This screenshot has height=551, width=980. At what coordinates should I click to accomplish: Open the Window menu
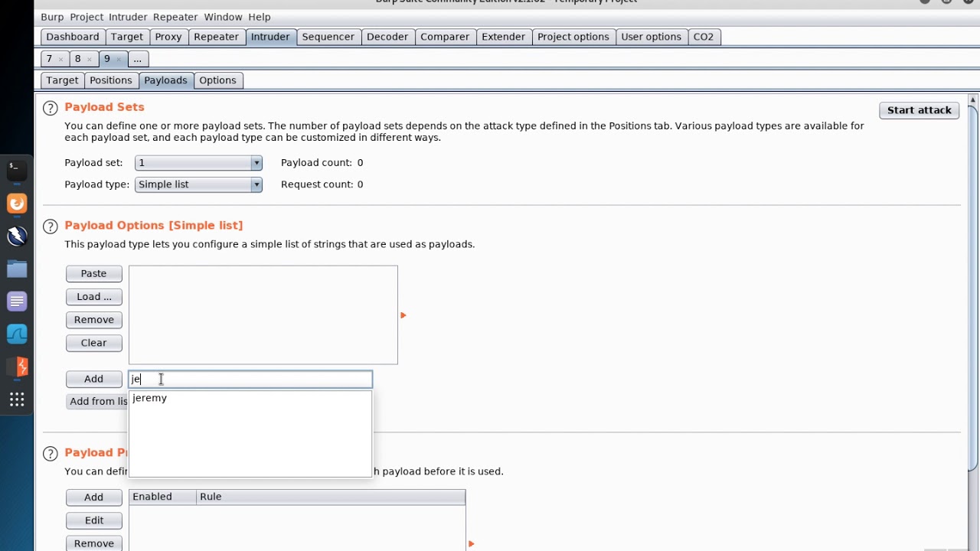coord(223,17)
